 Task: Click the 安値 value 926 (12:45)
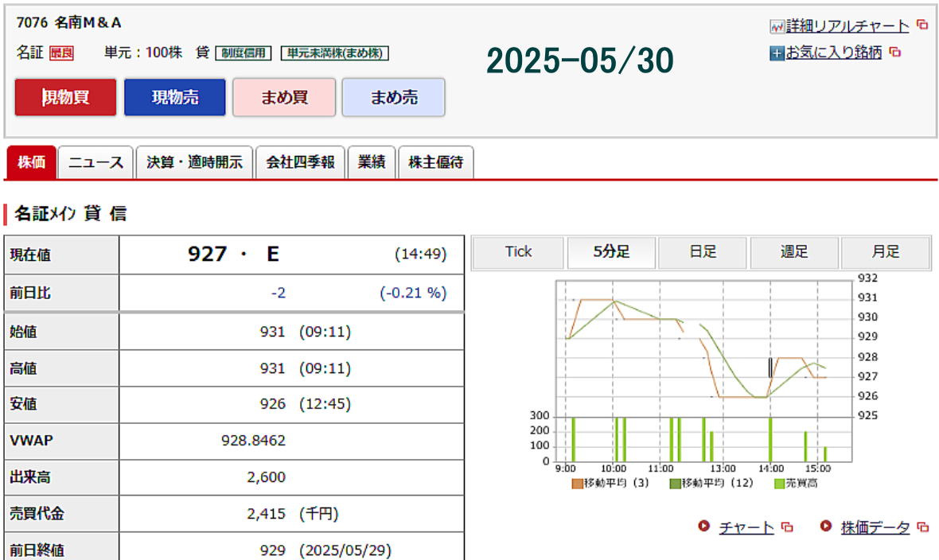point(306,404)
